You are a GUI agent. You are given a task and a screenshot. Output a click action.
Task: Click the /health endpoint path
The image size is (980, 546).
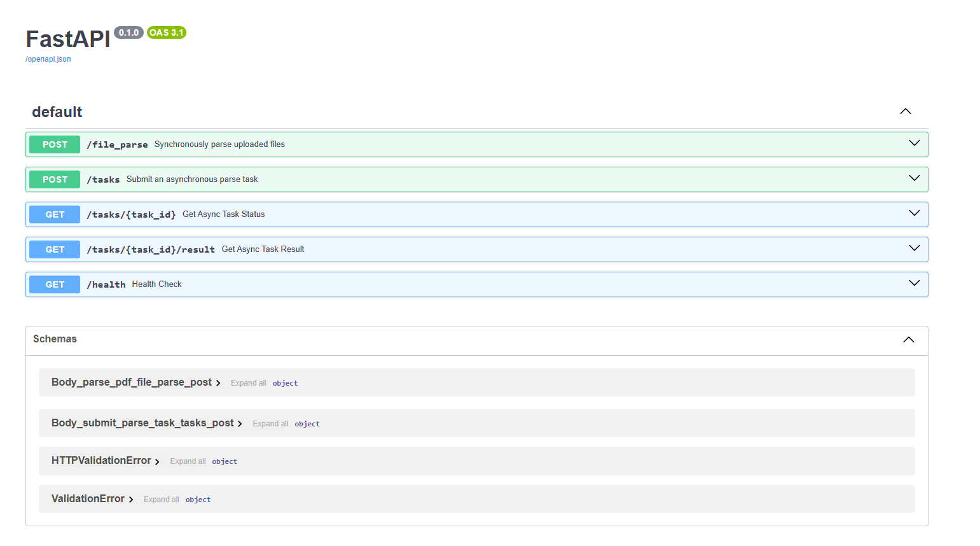[x=106, y=284]
